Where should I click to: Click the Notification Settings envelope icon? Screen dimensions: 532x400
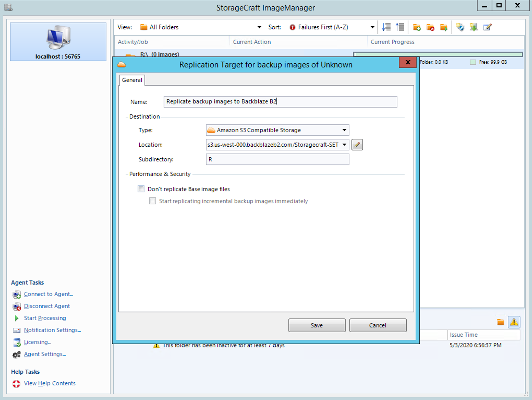click(x=17, y=330)
